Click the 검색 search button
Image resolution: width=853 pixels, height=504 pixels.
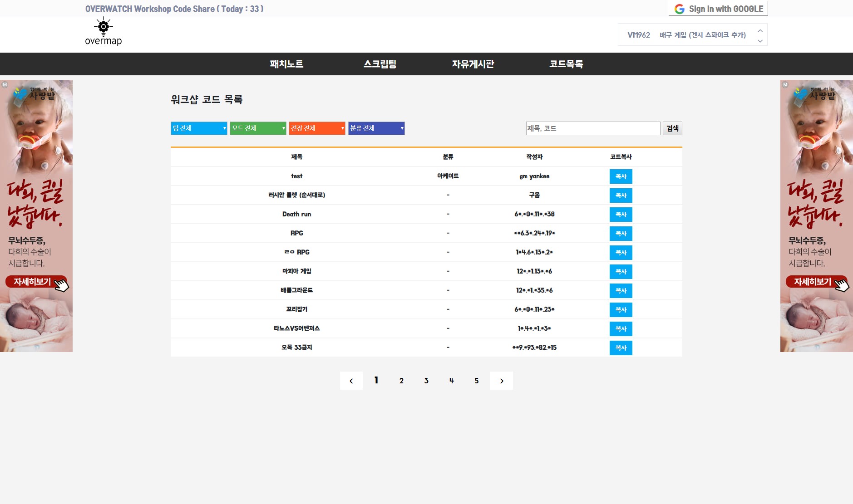click(672, 128)
